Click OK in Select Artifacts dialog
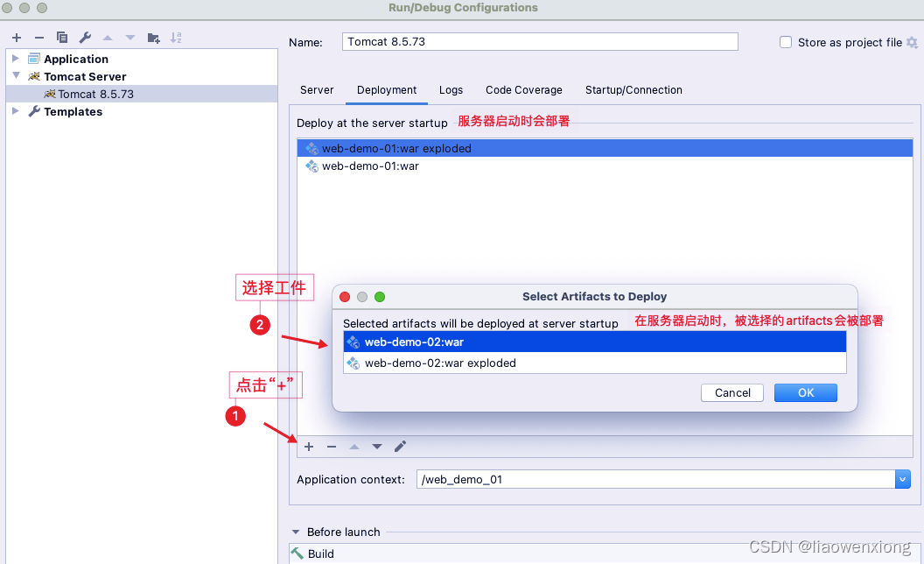Screen dimensions: 924x564 click(x=806, y=393)
